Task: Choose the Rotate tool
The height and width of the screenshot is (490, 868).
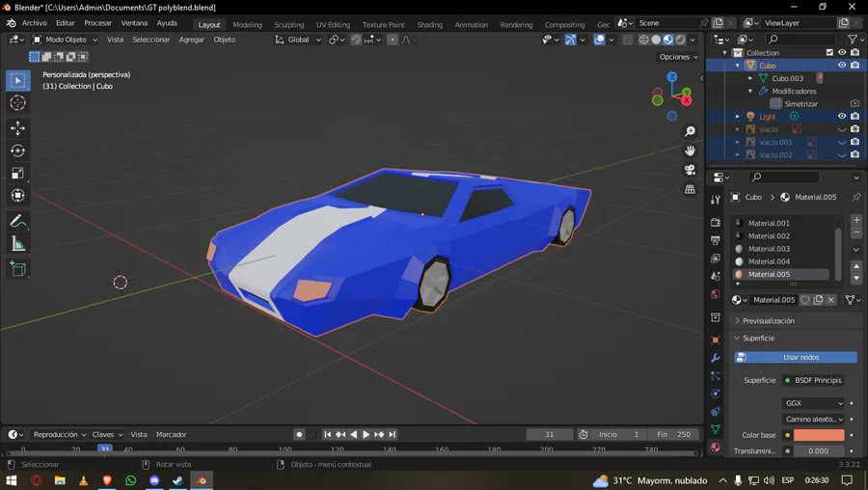Action: click(x=17, y=150)
